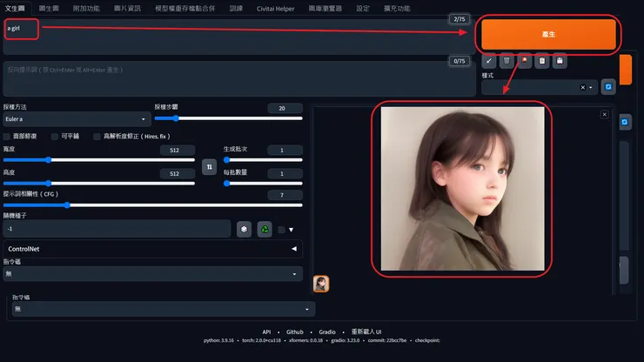Image resolution: width=644 pixels, height=362 pixels.
Task: Check the extra seed options checkbox
Action: pyautogui.click(x=281, y=230)
